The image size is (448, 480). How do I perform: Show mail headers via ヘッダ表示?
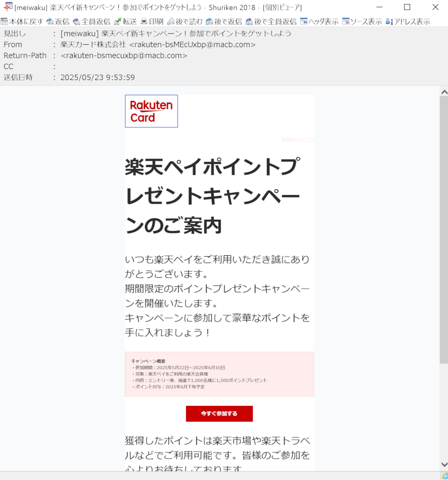[319, 21]
